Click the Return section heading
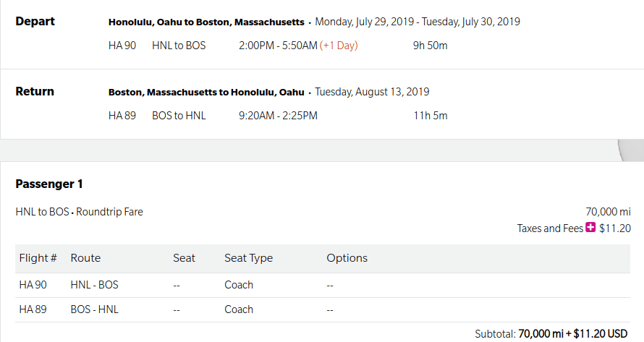The height and width of the screenshot is (342, 644). pos(35,91)
